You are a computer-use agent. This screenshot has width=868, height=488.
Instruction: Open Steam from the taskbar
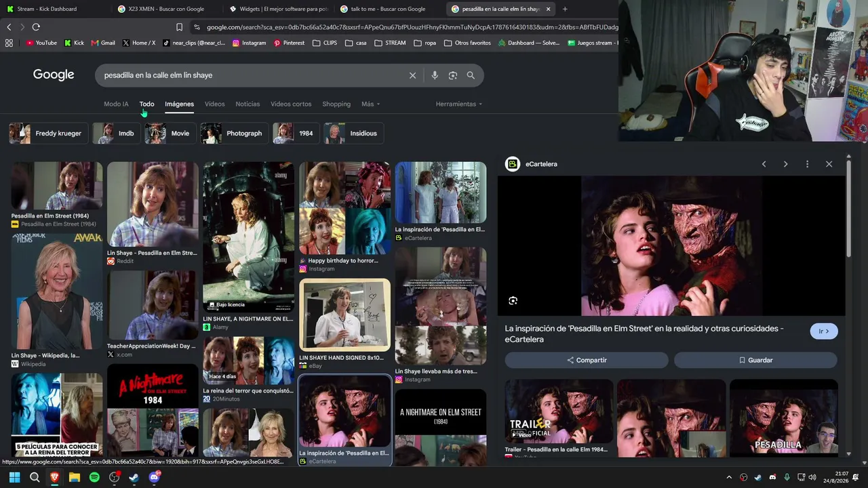pyautogui.click(x=134, y=477)
